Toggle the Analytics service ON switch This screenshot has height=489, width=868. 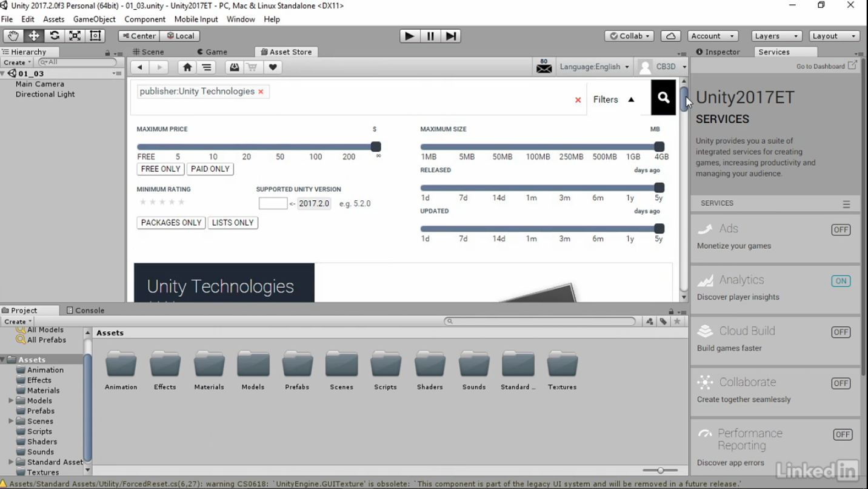841,281
